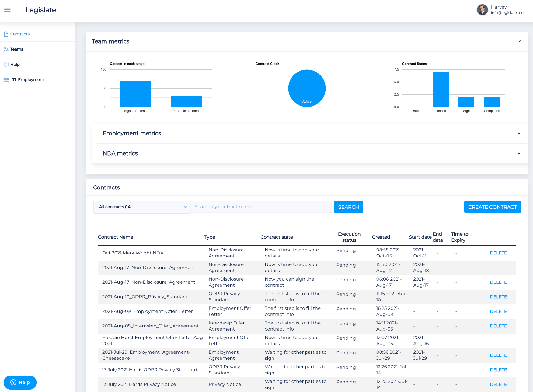Click Harvey's profile avatar
Viewport: 533px width, 392px height.
tap(482, 10)
